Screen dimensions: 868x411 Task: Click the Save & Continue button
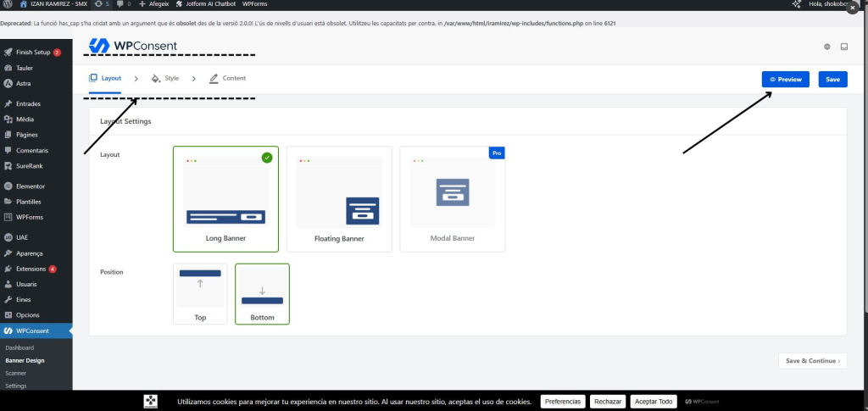(812, 360)
